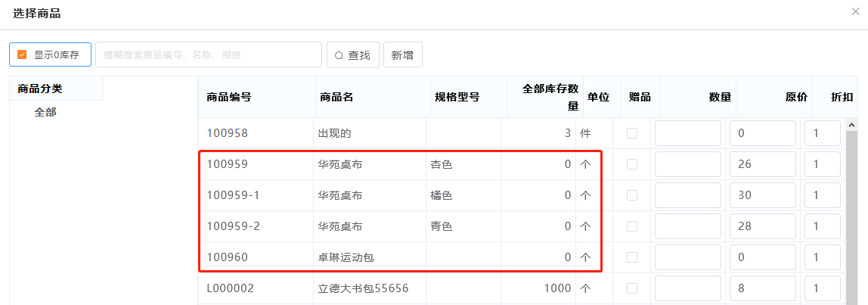This screenshot has width=868, height=305.
Task: Click the 原价 field showing 26
Action: [762, 164]
